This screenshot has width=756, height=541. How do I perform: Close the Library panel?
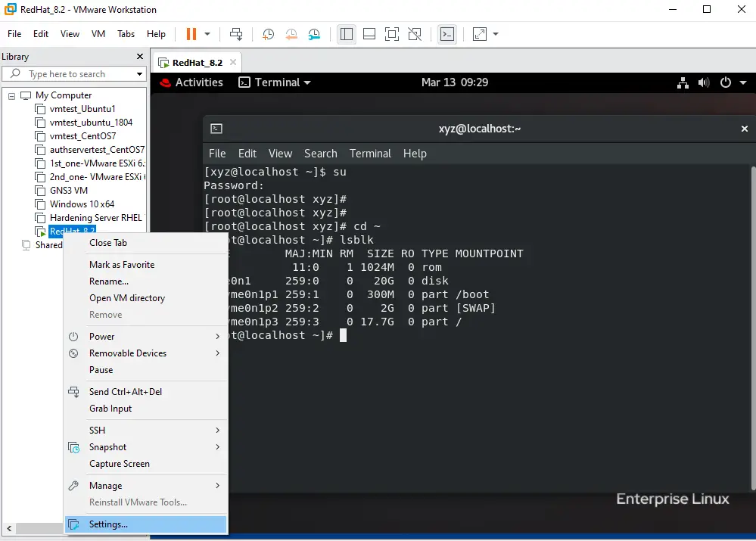(140, 57)
